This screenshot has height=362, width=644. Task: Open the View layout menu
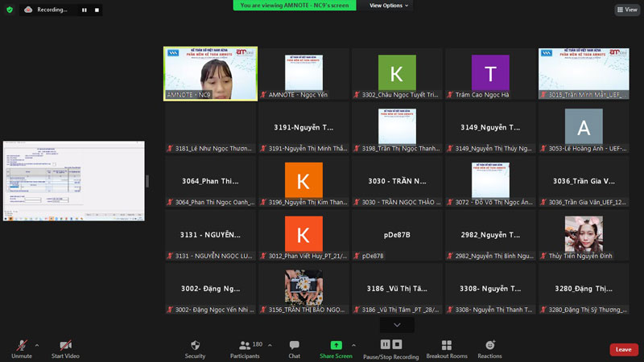pyautogui.click(x=627, y=10)
